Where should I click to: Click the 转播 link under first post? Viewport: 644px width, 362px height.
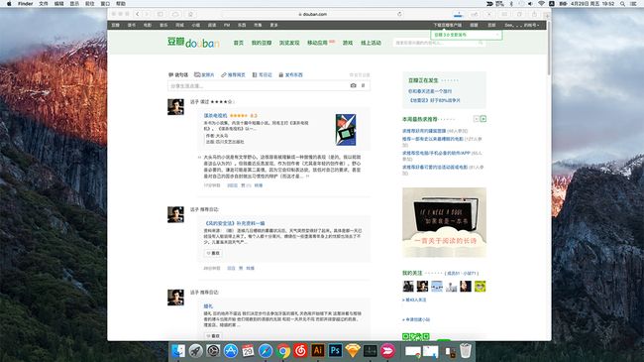click(x=259, y=185)
